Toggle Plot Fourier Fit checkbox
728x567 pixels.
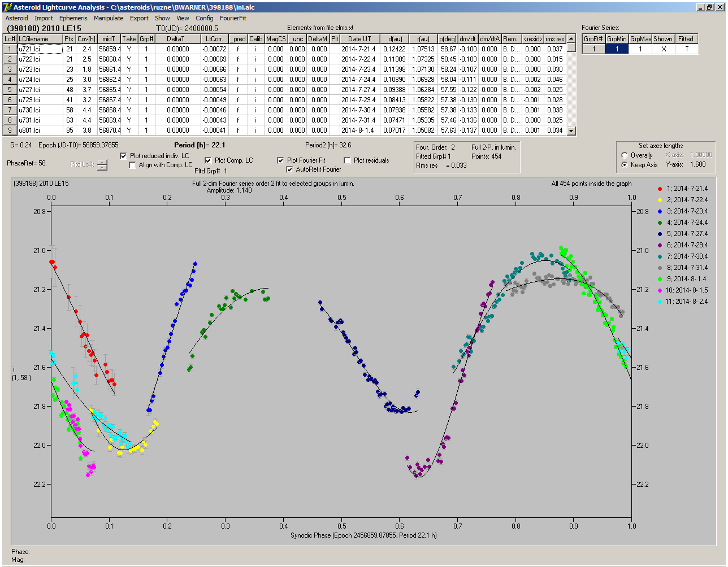tap(281, 160)
